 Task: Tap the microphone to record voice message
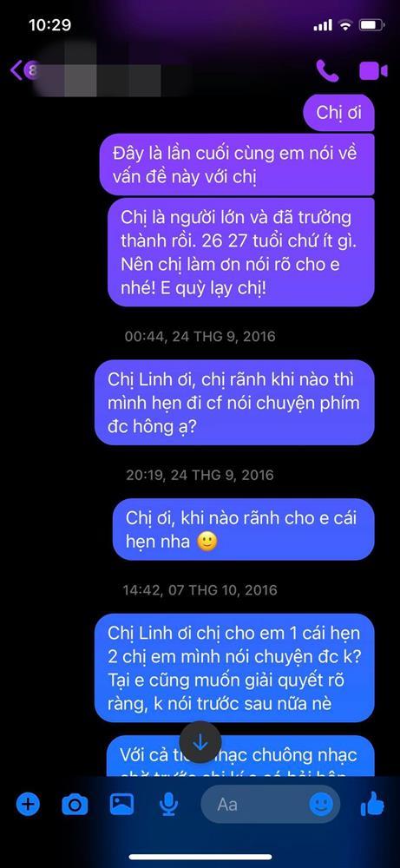pos(167,804)
